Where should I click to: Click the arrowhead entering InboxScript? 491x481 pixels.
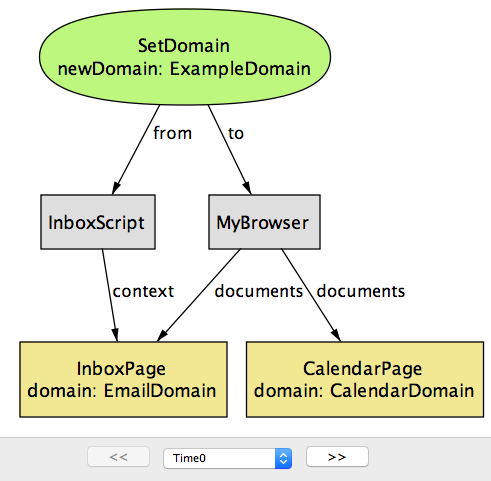tap(116, 188)
